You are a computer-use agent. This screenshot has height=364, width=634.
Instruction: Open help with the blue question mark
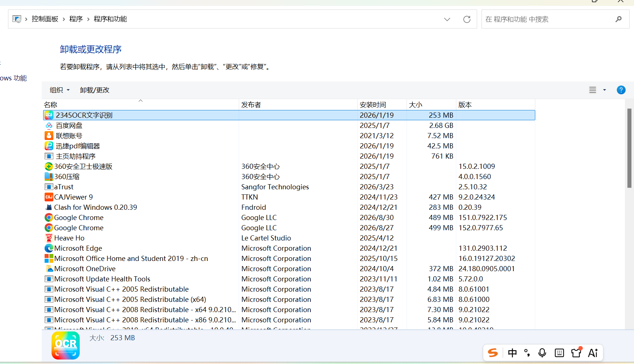click(x=621, y=90)
